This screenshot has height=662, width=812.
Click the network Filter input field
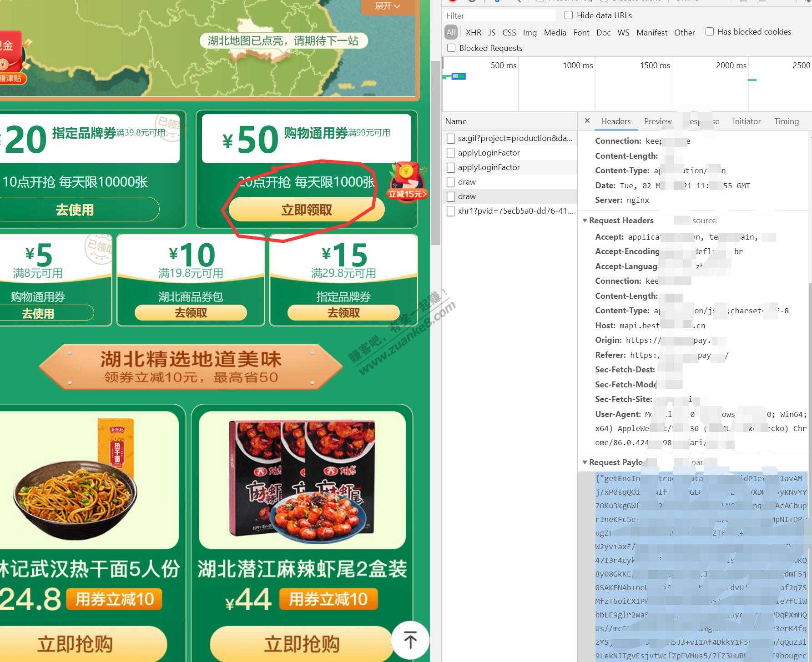tap(499, 15)
